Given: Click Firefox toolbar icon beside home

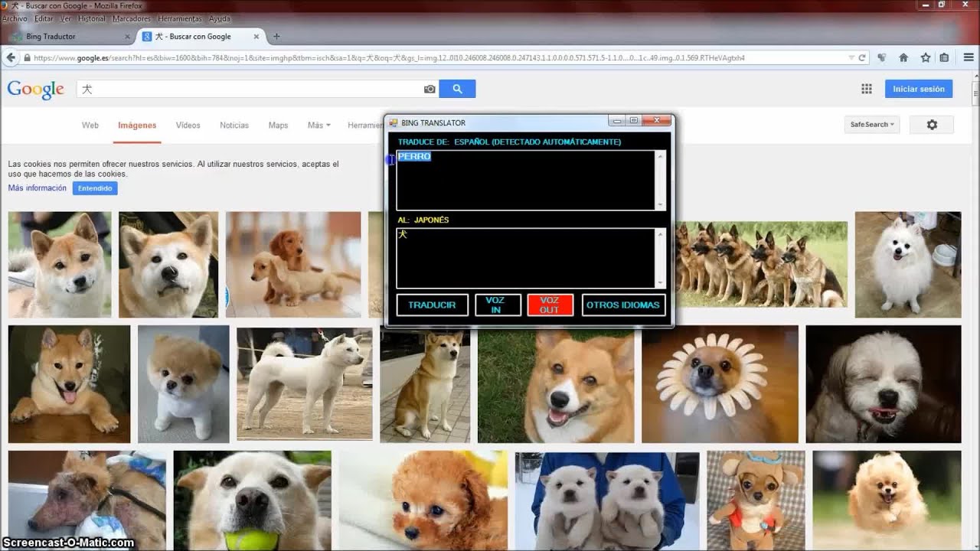Looking at the screenshot, I should (881, 57).
